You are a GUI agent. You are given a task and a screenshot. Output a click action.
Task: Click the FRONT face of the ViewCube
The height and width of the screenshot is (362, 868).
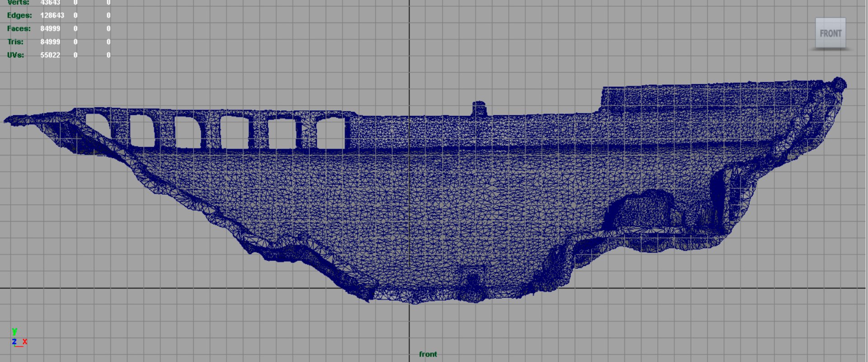[830, 33]
